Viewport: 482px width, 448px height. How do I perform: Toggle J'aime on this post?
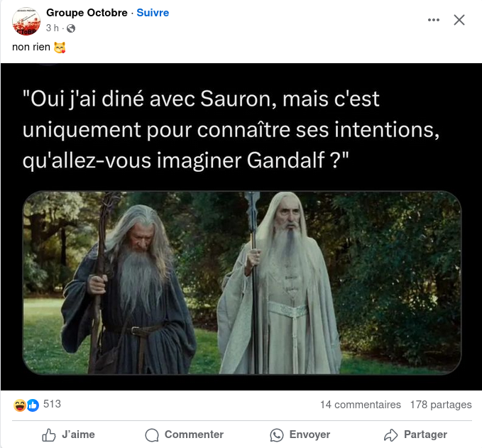(x=68, y=435)
